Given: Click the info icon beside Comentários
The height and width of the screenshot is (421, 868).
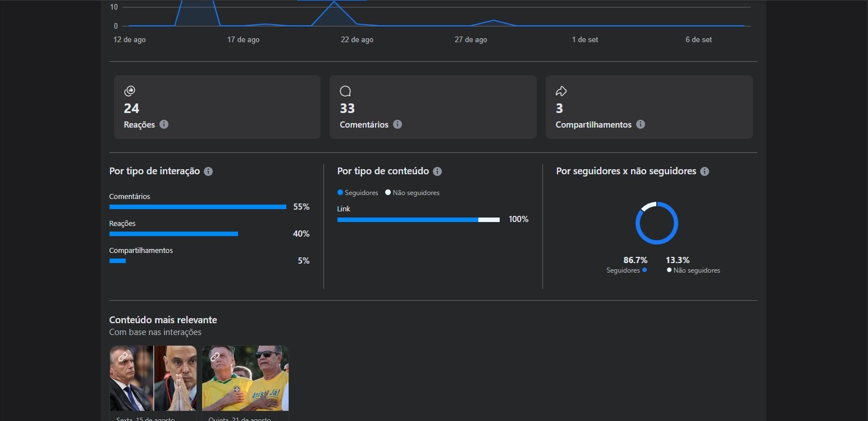Looking at the screenshot, I should [x=398, y=124].
